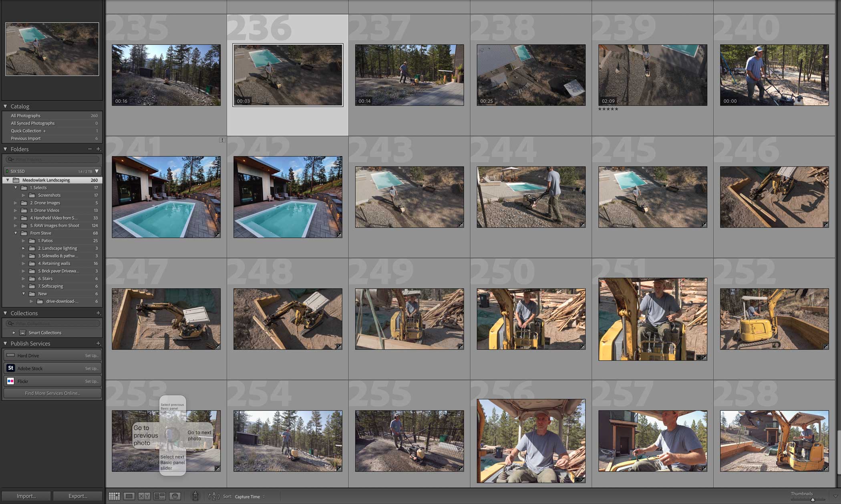
Task: Collapse the Catalog panel
Action: tap(5, 106)
